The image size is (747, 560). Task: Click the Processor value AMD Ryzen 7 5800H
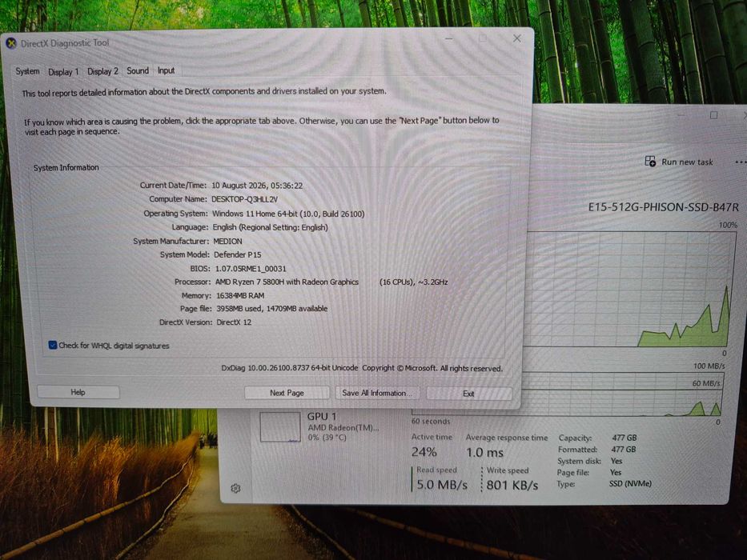click(287, 282)
